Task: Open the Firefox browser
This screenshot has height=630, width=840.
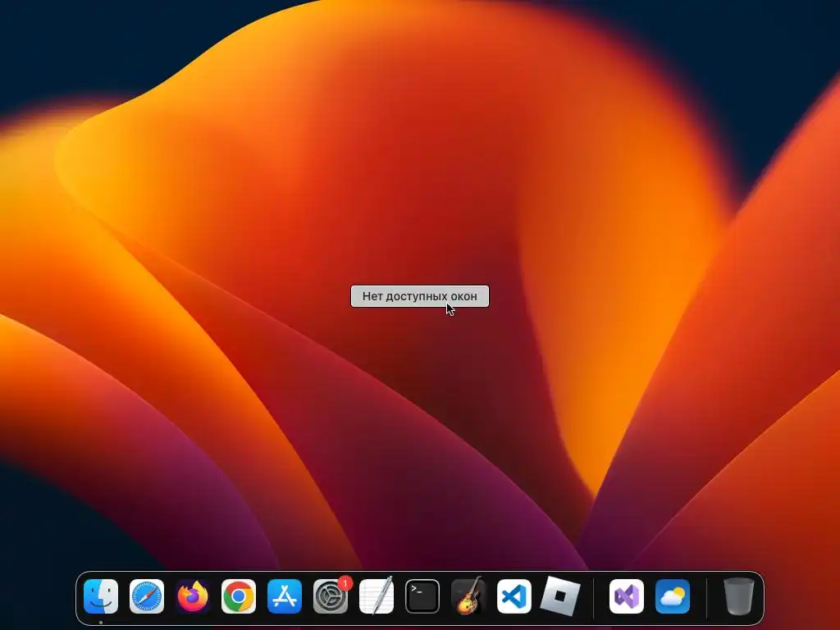Action: [193, 596]
